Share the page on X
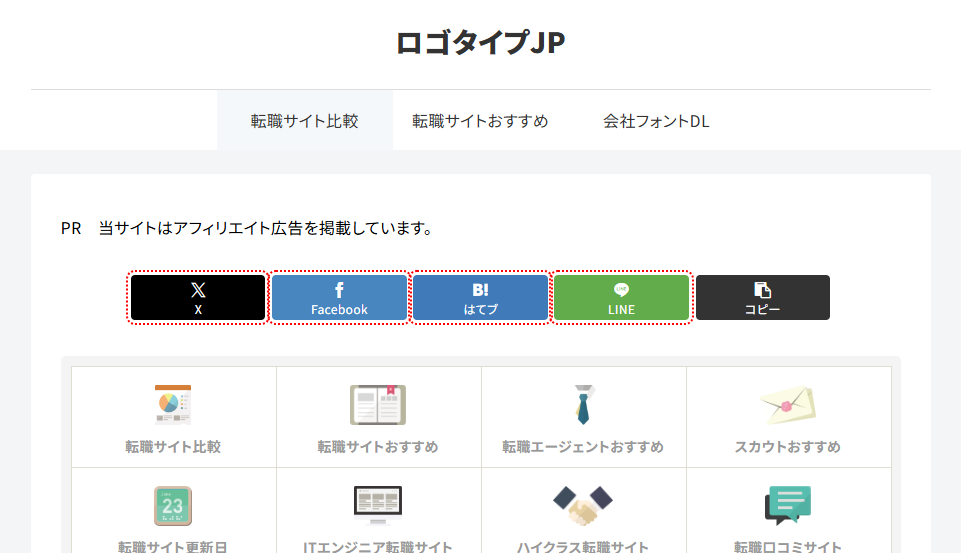Viewport: 961px width, 553px height. [x=198, y=298]
